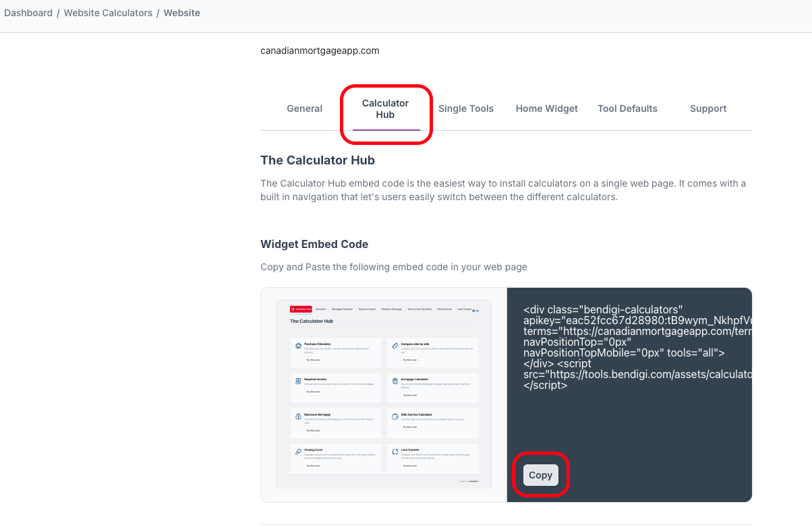Open the Home Widget tab

546,108
